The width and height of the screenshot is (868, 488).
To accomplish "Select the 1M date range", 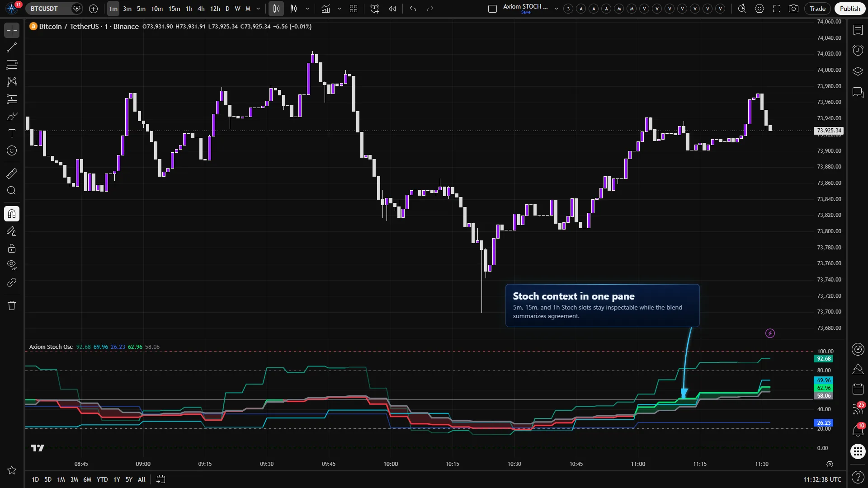I will coord(61,479).
